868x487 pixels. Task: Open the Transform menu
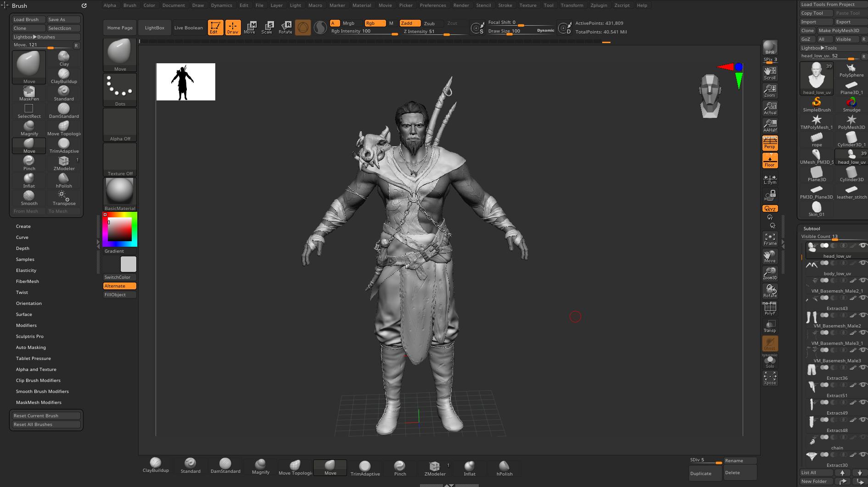[x=572, y=5]
